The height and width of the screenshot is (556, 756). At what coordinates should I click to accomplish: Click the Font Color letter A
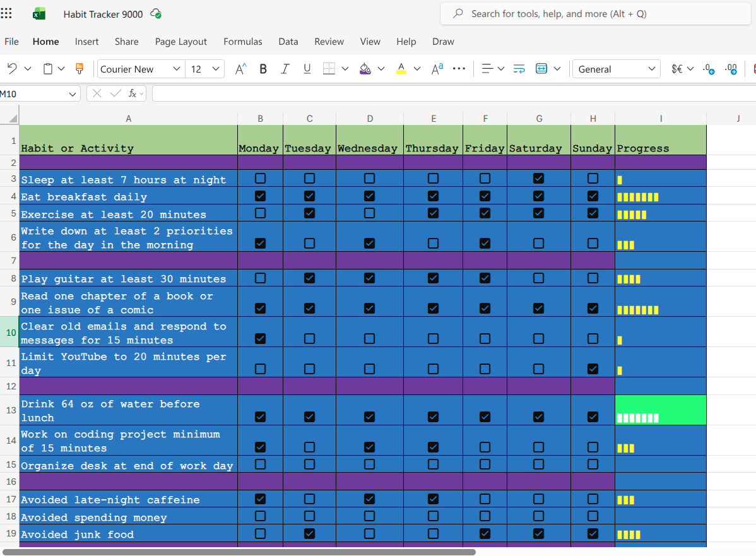coord(401,69)
